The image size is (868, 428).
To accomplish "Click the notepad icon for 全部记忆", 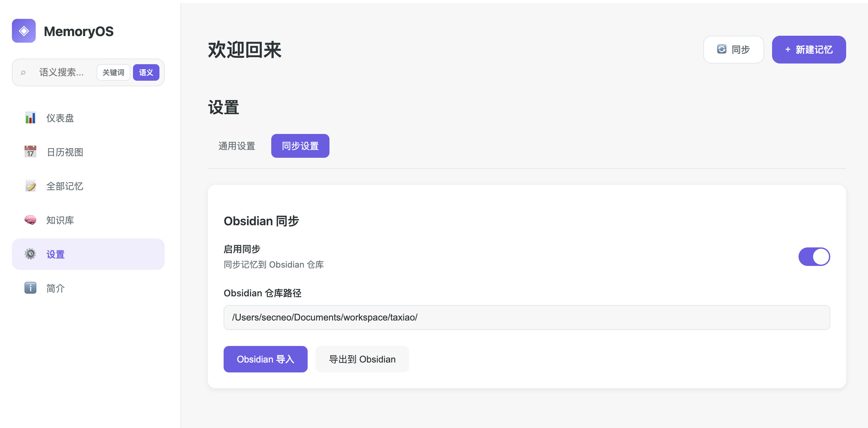I will 30,186.
